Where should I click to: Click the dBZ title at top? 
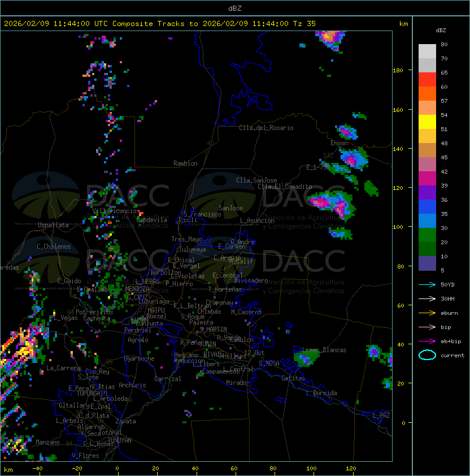(235, 8)
